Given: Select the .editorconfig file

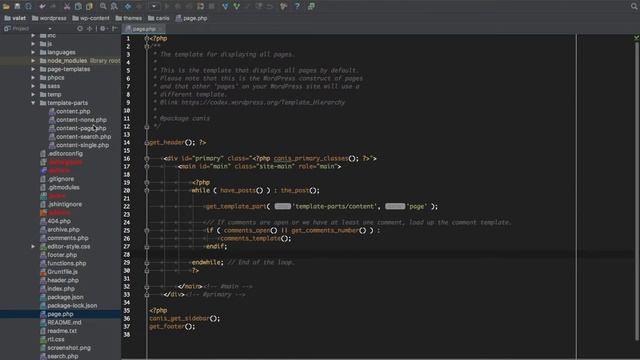Looking at the screenshot, I should [x=61, y=154].
